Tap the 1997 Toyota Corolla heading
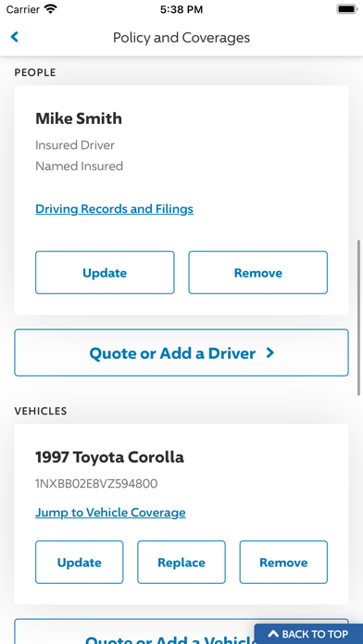This screenshot has height=644, width=363. (x=110, y=457)
